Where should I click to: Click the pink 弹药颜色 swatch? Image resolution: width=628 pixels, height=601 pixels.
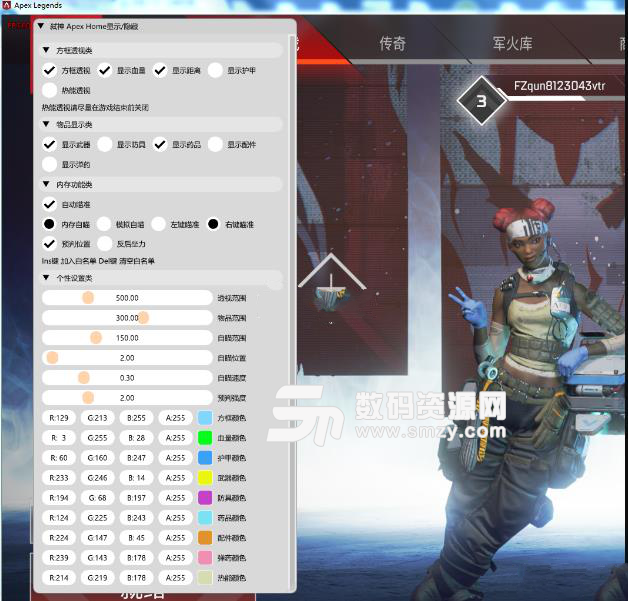(x=205, y=558)
